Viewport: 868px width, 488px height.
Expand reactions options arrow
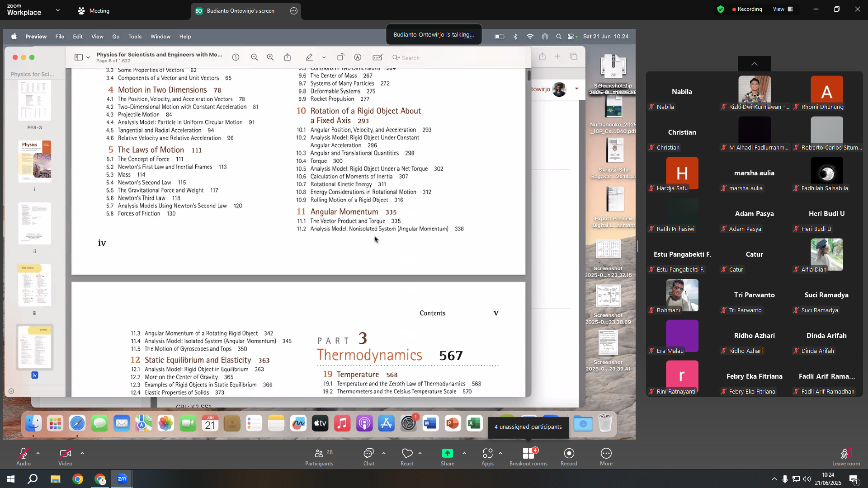(420, 453)
